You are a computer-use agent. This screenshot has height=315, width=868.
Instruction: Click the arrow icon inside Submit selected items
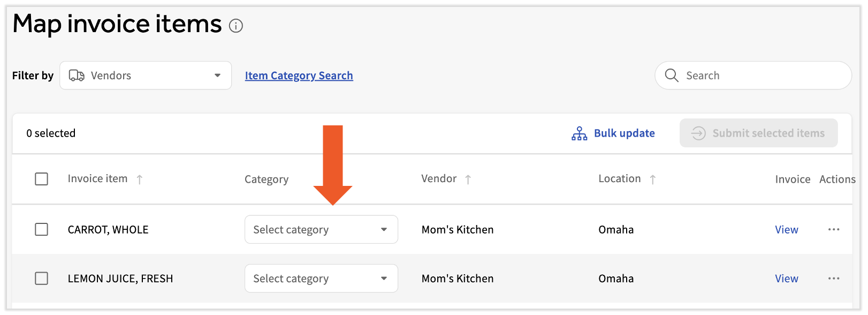698,133
